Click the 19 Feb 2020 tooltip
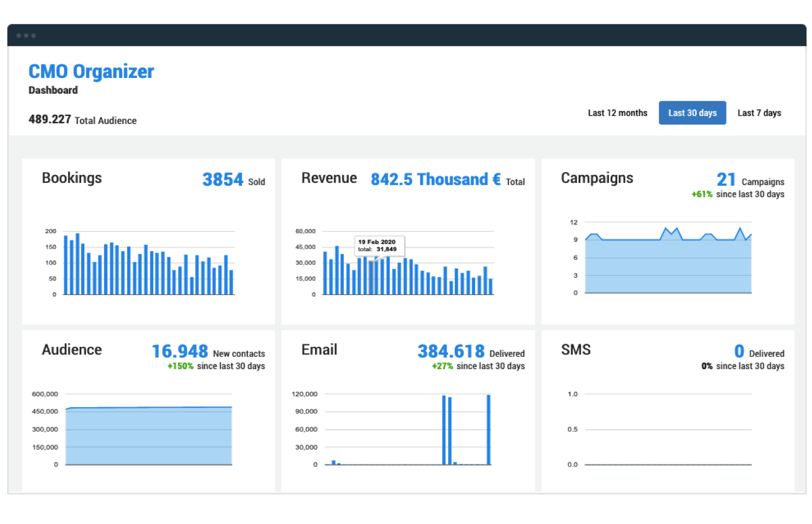This screenshot has height=524, width=812. 379,246
